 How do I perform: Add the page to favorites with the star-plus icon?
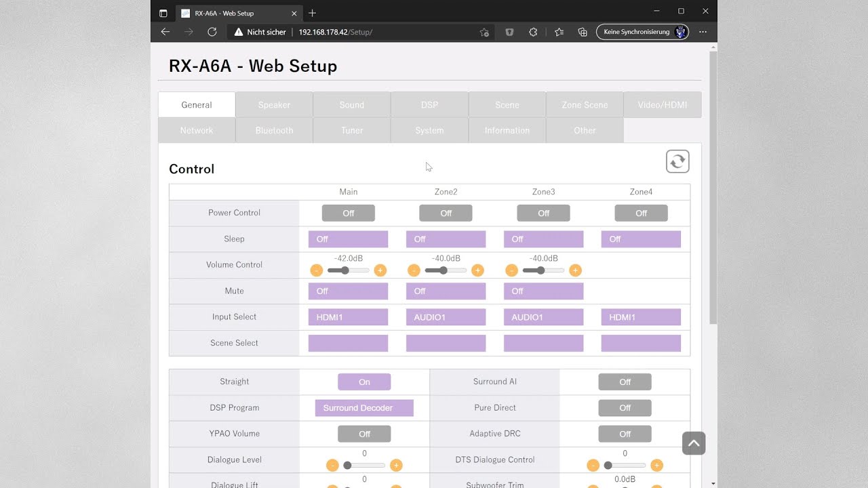point(484,32)
